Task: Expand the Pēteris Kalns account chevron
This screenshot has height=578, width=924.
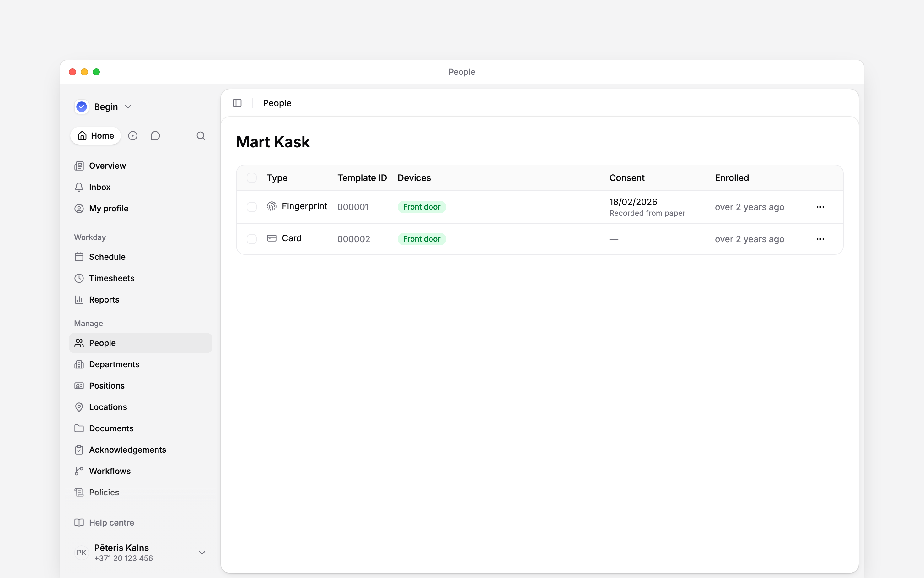Action: pos(202,552)
